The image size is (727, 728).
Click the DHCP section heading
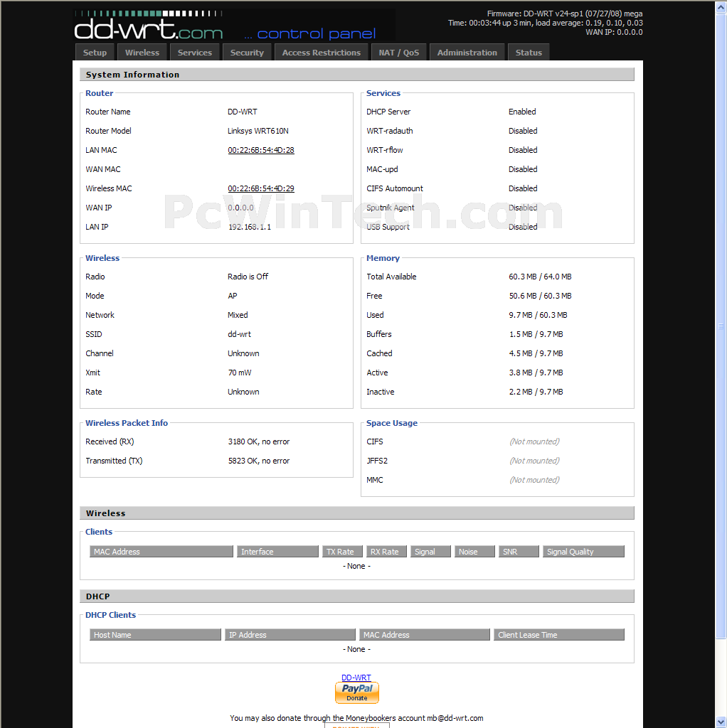coord(97,596)
